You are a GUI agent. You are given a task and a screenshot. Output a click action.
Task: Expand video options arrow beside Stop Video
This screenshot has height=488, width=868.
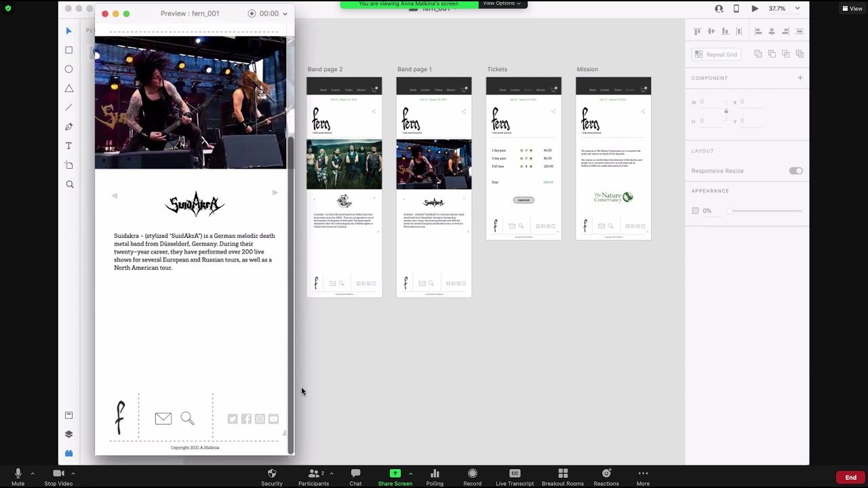73,473
